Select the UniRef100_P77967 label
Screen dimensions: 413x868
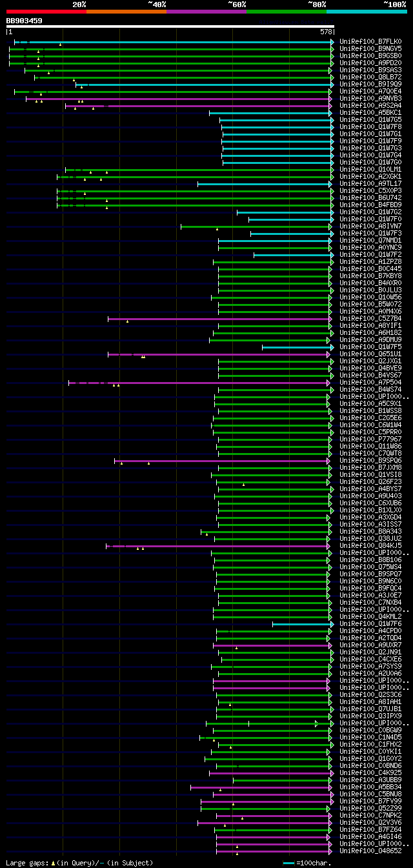[370, 439]
